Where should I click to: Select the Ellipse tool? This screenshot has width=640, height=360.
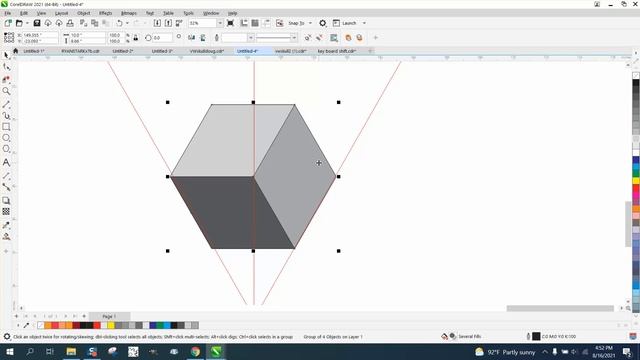[x=6, y=138]
